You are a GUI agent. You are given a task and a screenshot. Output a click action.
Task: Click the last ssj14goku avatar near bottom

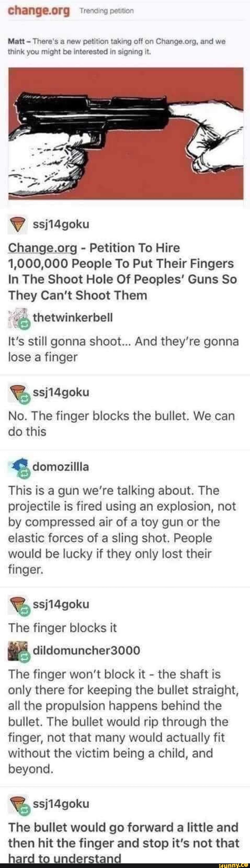(19, 805)
